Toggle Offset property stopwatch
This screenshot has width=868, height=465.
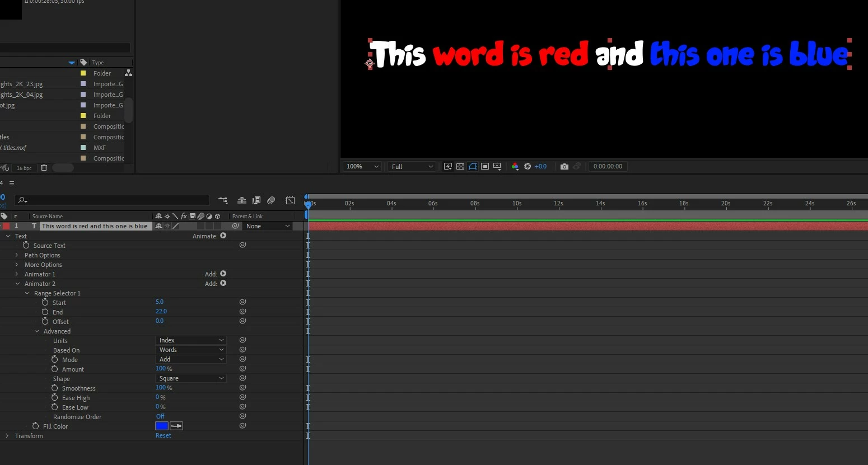(x=45, y=321)
